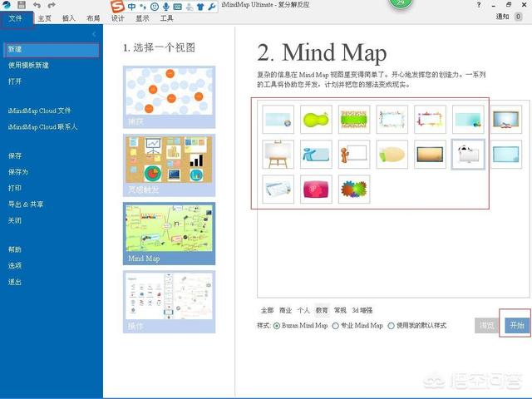Viewport: 532px width, 399px height.
Task: Select 专业 Mind Map style option
Action: (336, 326)
